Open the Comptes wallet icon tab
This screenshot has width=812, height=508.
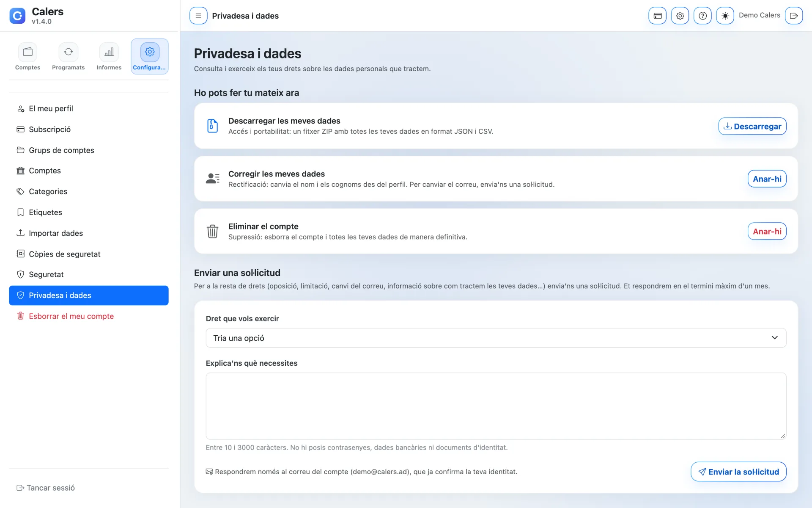click(x=28, y=56)
